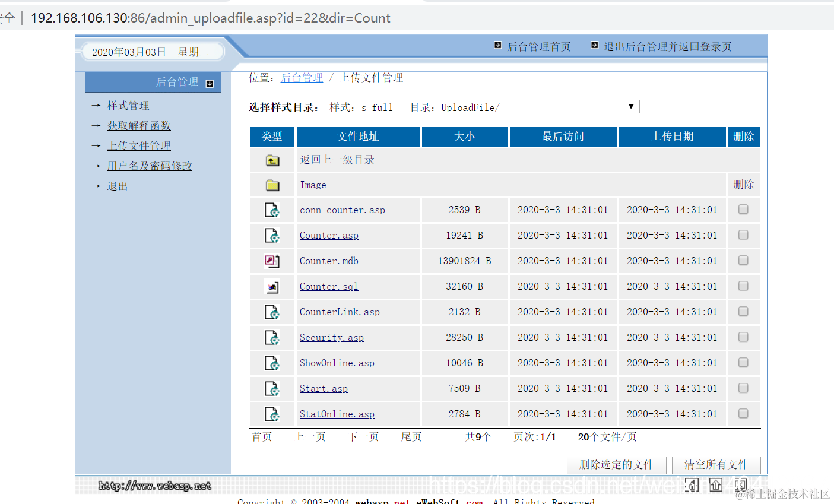Tick the checkbox in the Counter.asp row
834x504 pixels.
pos(743,235)
